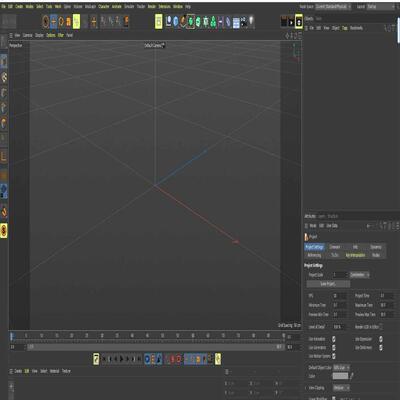Click the yellow highlighted S icon in left sidebar
The image size is (400, 400).
coord(4,231)
